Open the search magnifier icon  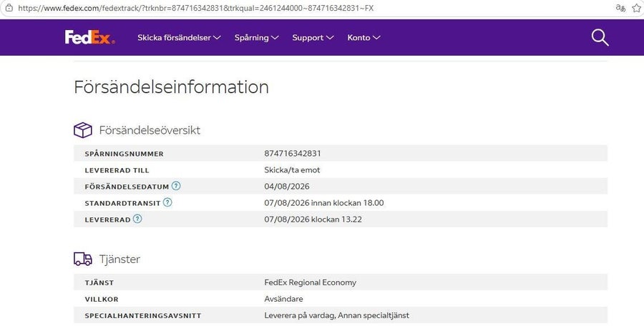pos(600,38)
